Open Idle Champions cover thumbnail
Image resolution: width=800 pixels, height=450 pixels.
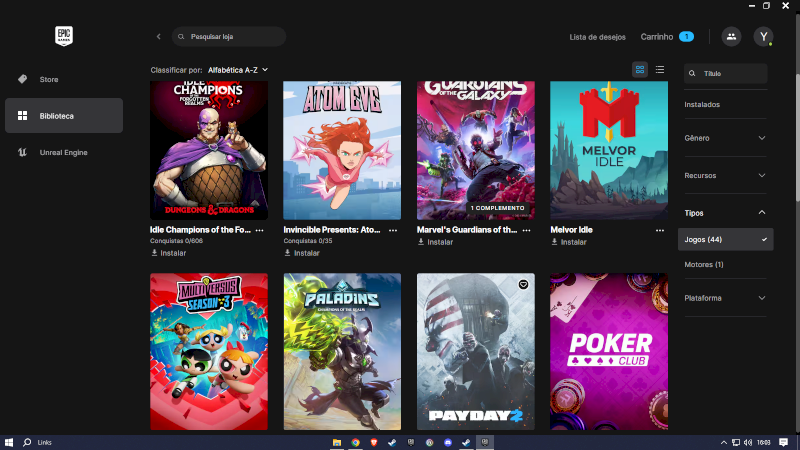209,151
